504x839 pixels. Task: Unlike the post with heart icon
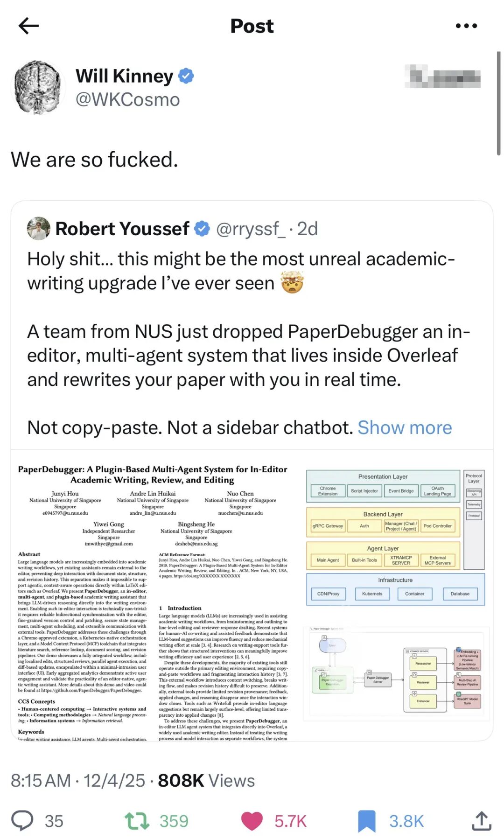click(252, 821)
